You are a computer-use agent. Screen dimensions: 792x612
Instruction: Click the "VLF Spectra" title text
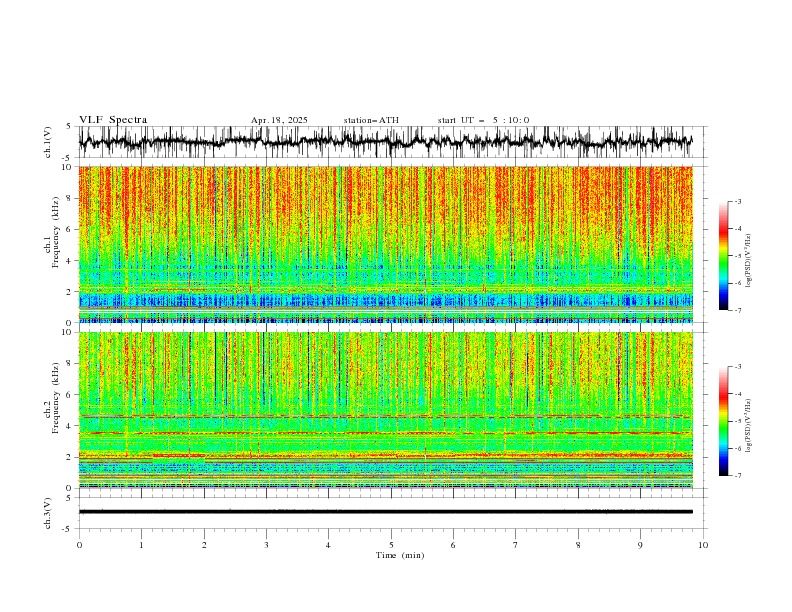tap(113, 120)
